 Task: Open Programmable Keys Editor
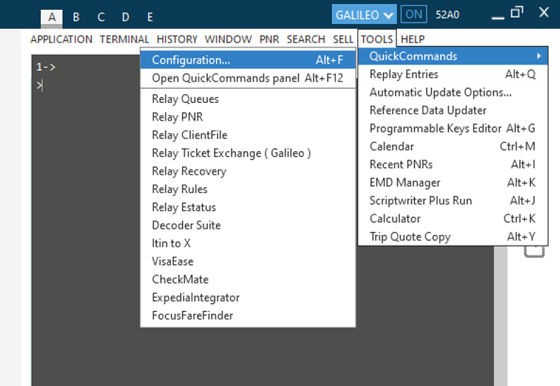[452, 128]
